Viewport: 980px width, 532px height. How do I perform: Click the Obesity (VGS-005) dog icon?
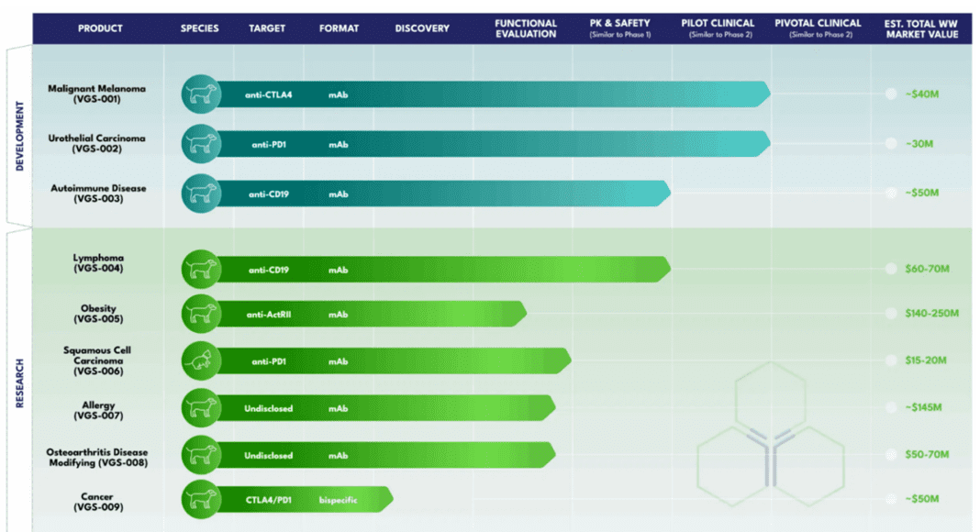coord(200,314)
